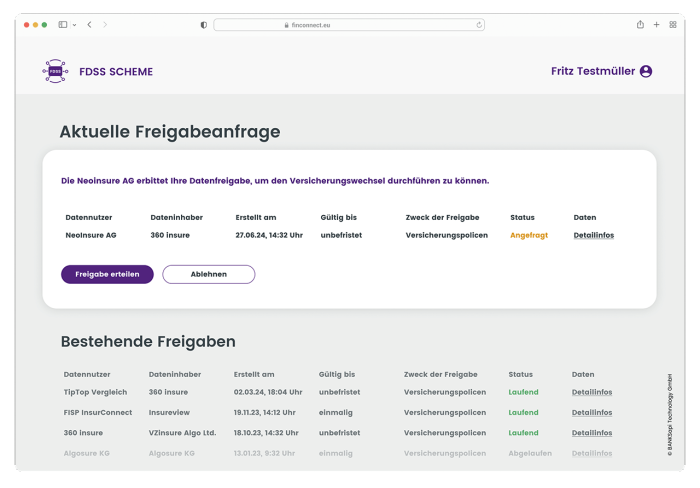This screenshot has height=488, width=700.
Task: Click the date 18.10.23, 14:32 Uhr
Action: point(266,433)
